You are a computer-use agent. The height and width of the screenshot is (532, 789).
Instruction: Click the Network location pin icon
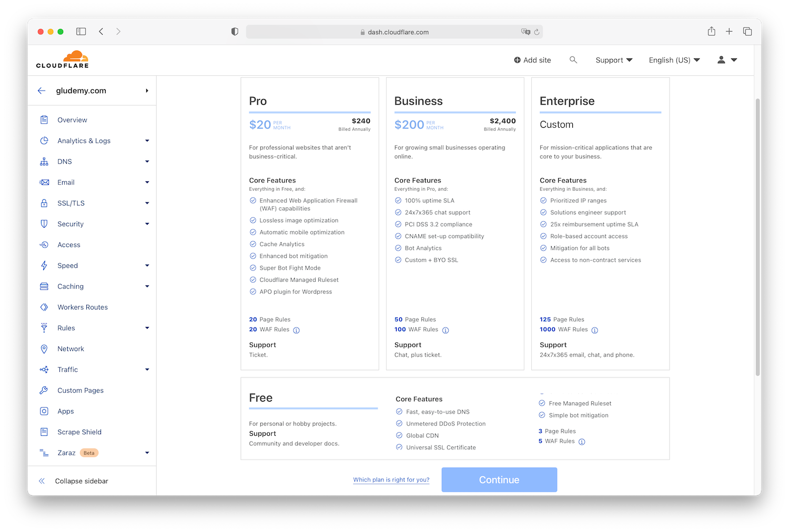(44, 349)
